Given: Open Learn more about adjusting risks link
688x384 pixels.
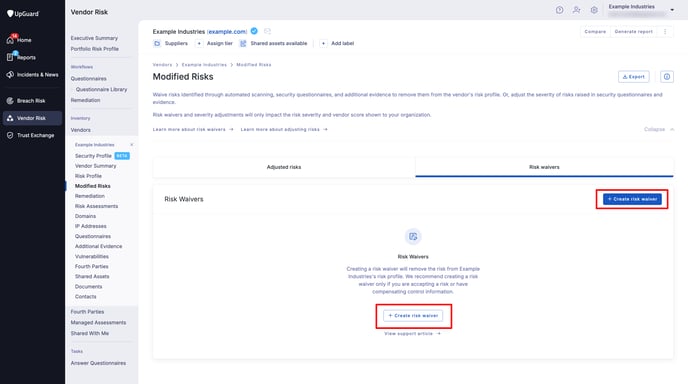Looking at the screenshot, I should click(x=284, y=129).
